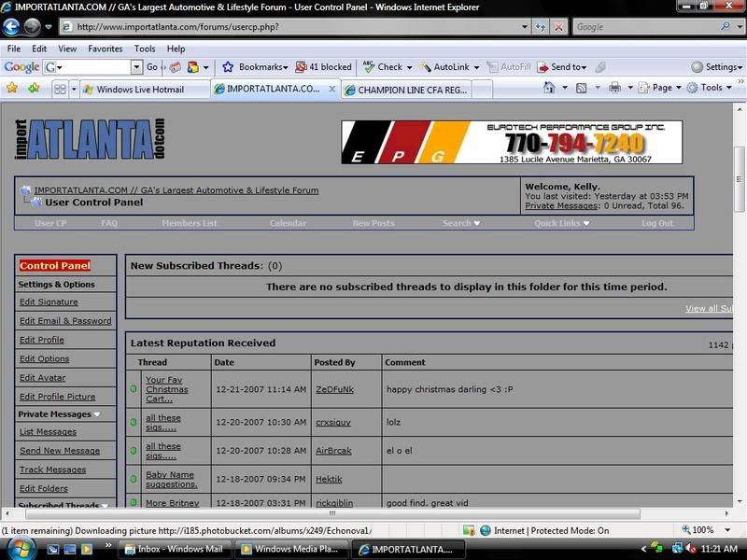Toggle the 41 blocked popup blocker
The height and width of the screenshot is (560, 747).
[x=323, y=67]
